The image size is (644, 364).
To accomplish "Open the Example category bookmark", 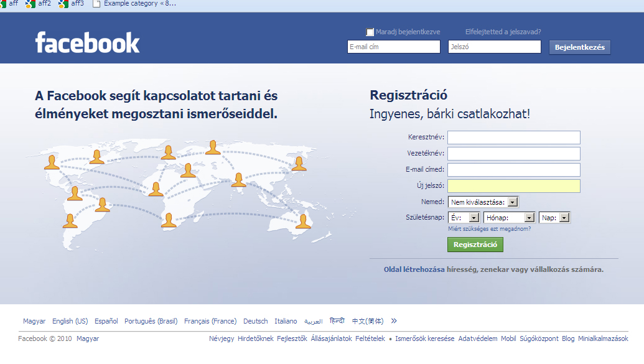I will (134, 3).
